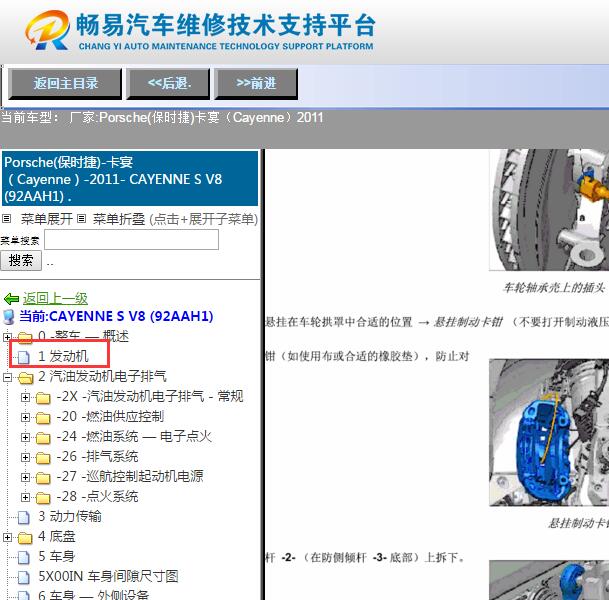The image size is (609, 600).
Task: Expand the -24 燃油系统—电子点火 node
Action: pyautogui.click(x=25, y=438)
